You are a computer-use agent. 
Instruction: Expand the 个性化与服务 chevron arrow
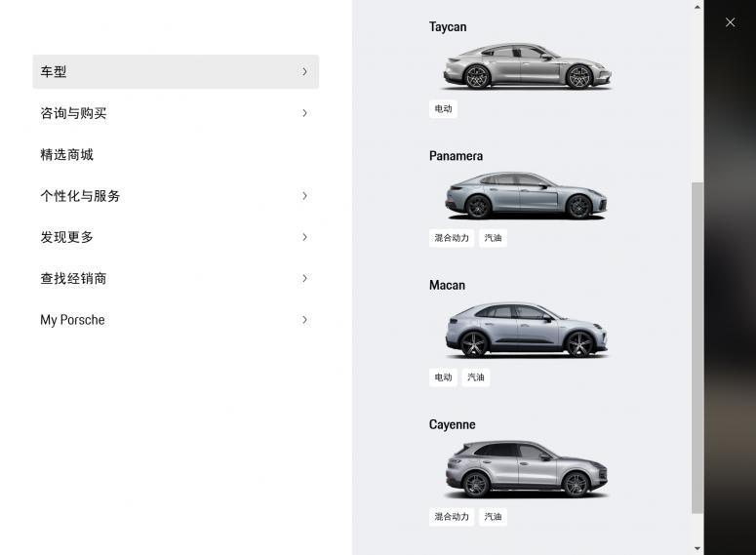pos(304,196)
